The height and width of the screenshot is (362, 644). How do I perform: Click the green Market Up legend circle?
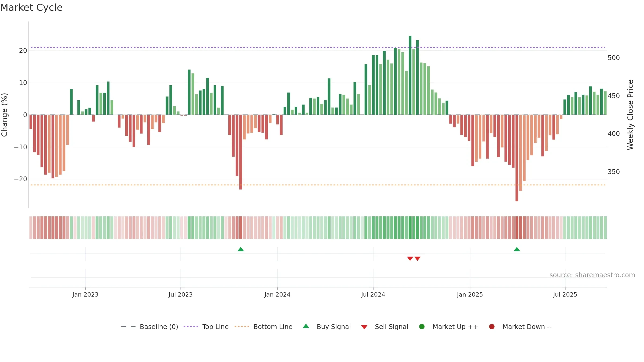(422, 327)
